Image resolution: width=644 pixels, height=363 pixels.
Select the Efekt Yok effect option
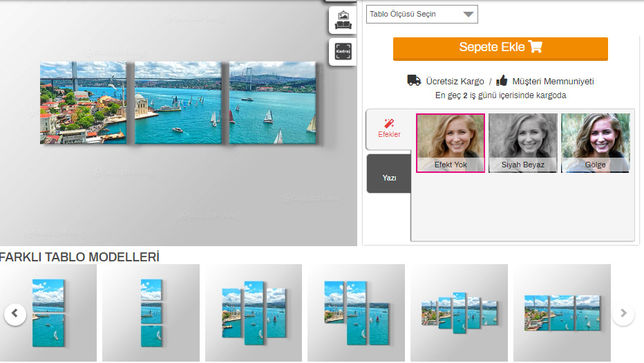coord(450,142)
